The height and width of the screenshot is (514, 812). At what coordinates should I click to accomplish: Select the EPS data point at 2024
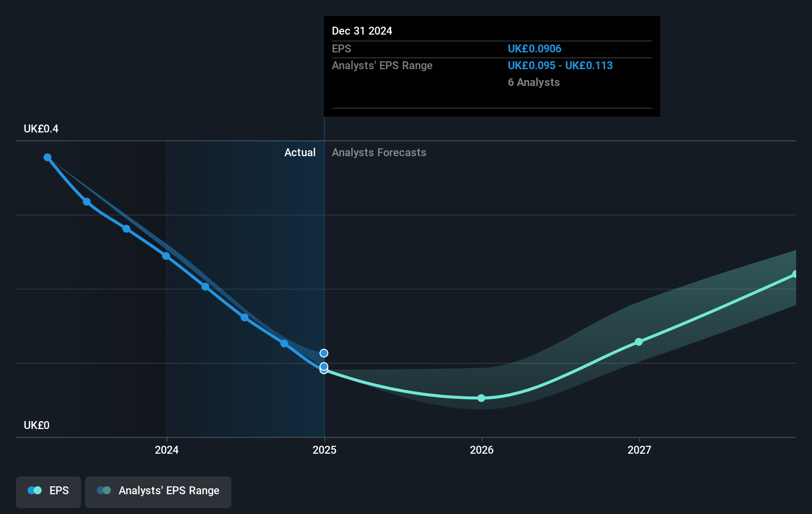point(166,256)
